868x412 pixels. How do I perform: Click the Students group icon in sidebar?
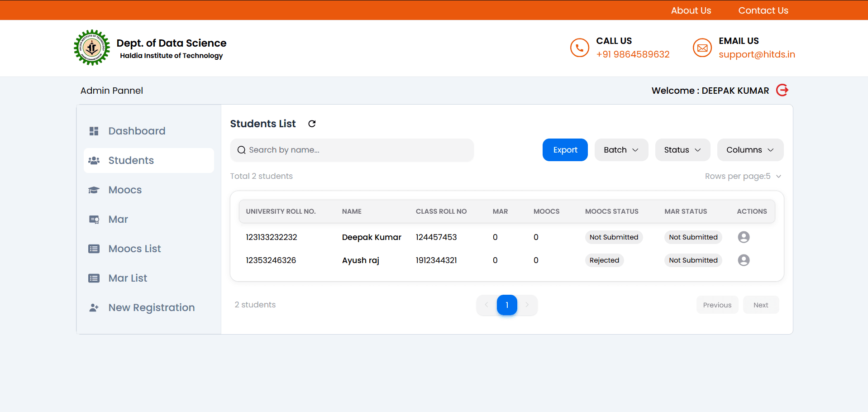coord(94,160)
